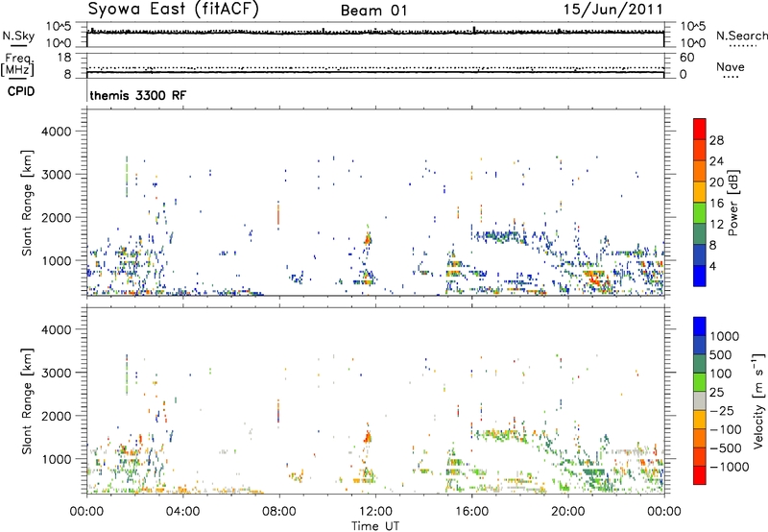Click the "4" label on Power color bar
Image resolution: width=768 pixels, height=532 pixels.
pyautogui.click(x=712, y=267)
